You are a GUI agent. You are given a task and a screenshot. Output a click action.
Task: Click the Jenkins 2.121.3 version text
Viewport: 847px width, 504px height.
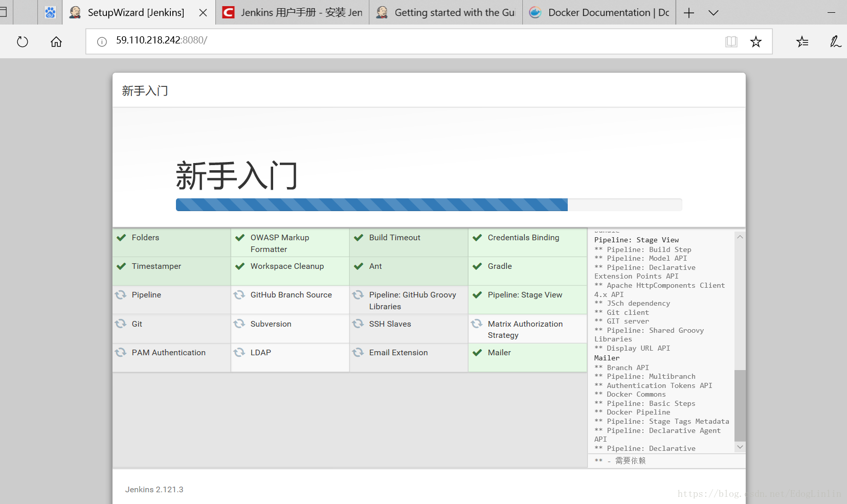pos(154,490)
